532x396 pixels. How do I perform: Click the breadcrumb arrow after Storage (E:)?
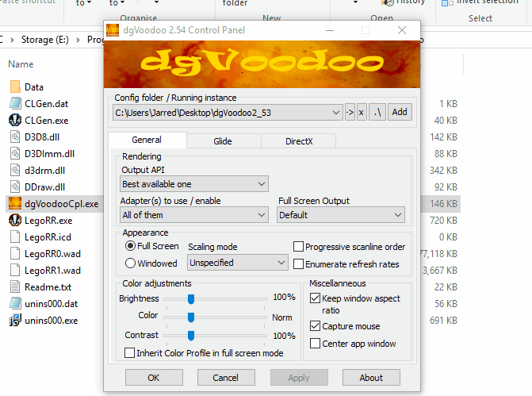[x=78, y=40]
